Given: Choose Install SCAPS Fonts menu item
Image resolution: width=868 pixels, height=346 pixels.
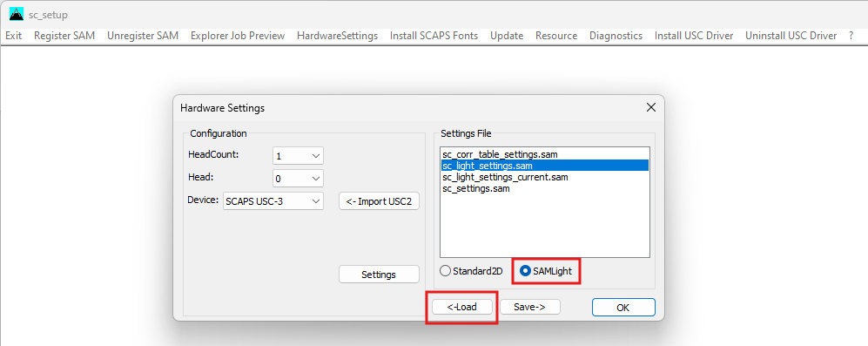Looking at the screenshot, I should pos(434,36).
